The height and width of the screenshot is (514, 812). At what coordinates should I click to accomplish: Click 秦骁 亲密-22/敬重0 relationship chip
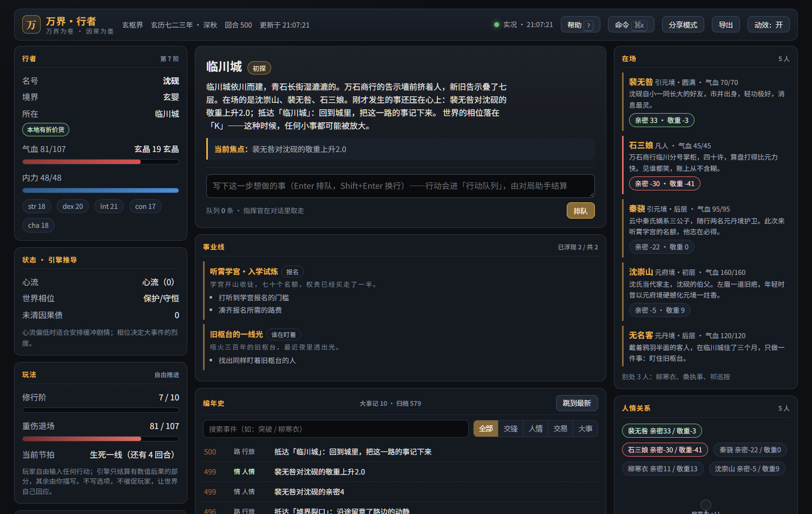750,450
